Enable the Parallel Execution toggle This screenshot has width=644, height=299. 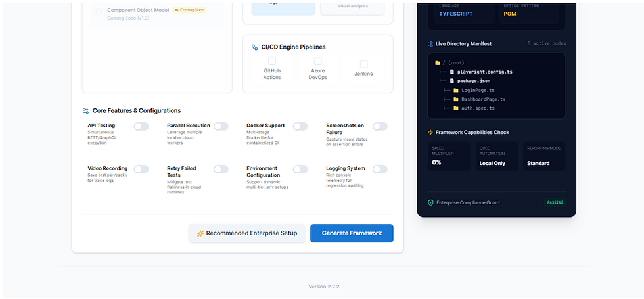221,126
